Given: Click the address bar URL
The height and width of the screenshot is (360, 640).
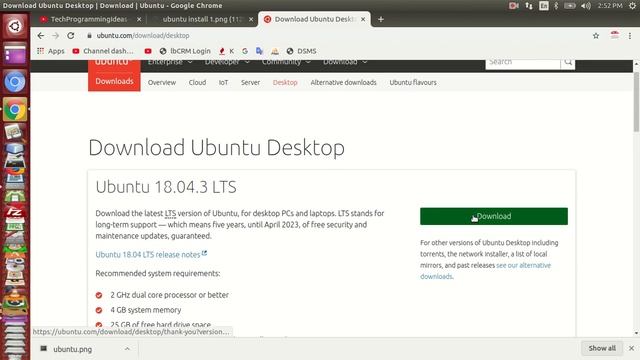Looking at the screenshot, I should pos(143,36).
